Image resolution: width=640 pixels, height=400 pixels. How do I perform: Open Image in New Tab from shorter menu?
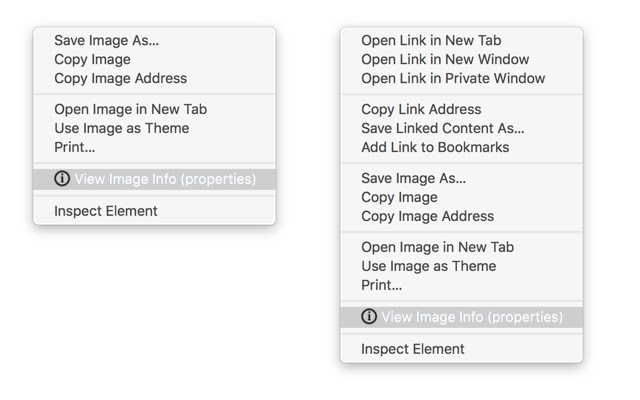click(x=130, y=109)
